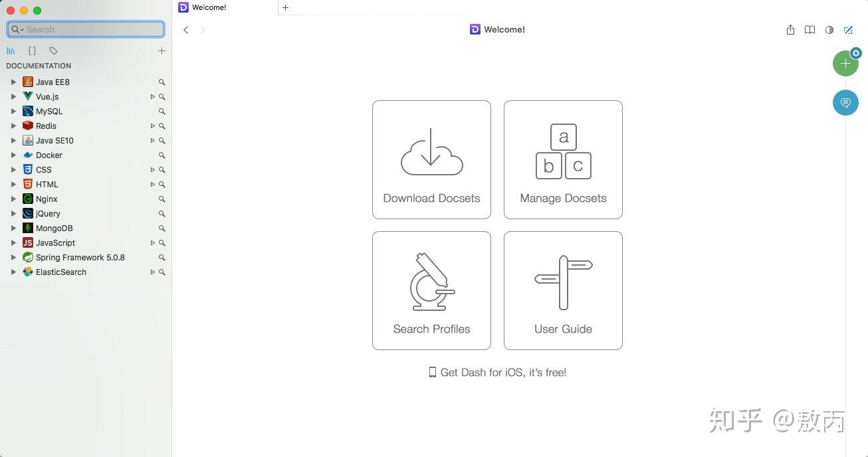Expand the HTML docset

[13, 185]
